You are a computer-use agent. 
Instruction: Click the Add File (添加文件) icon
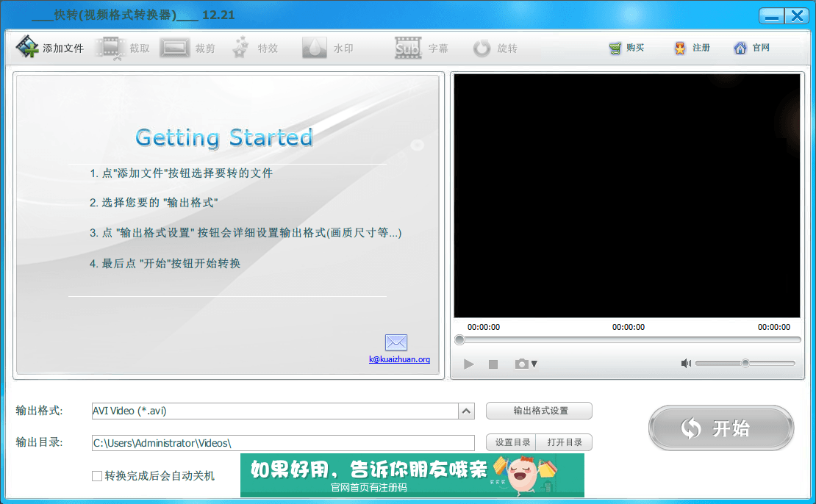click(x=27, y=47)
